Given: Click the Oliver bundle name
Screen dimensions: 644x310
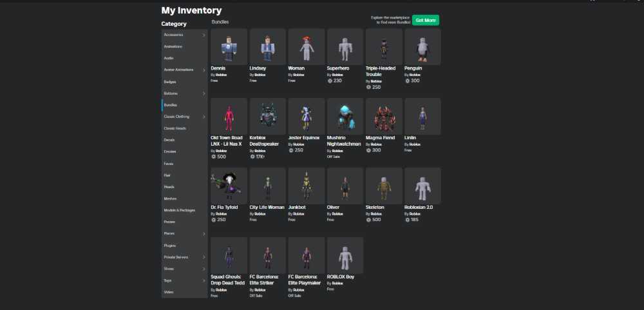Looking at the screenshot, I should 333,208.
